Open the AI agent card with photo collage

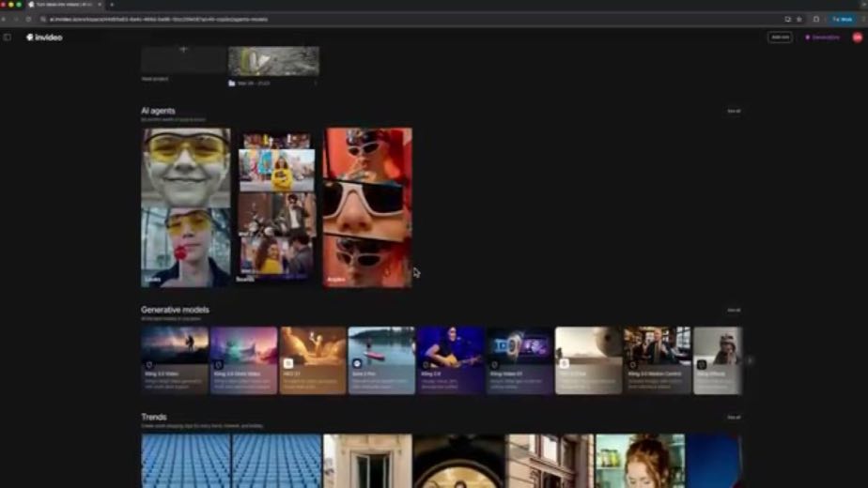tap(277, 207)
